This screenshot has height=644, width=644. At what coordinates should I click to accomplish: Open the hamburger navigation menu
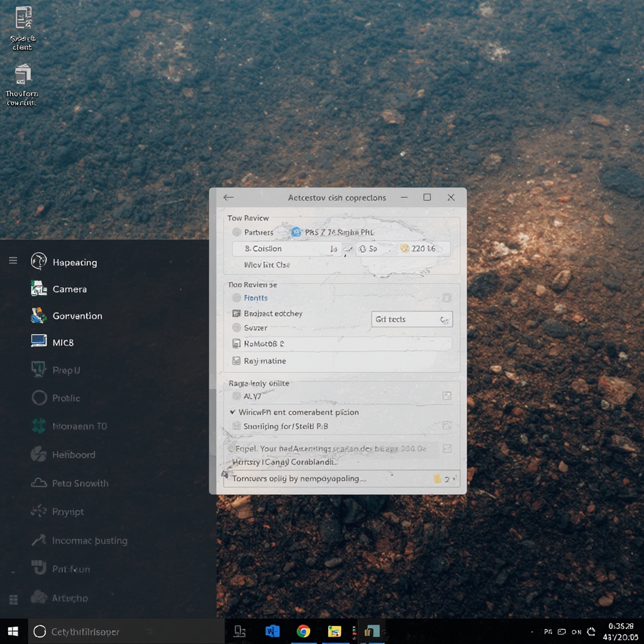pyautogui.click(x=13, y=260)
